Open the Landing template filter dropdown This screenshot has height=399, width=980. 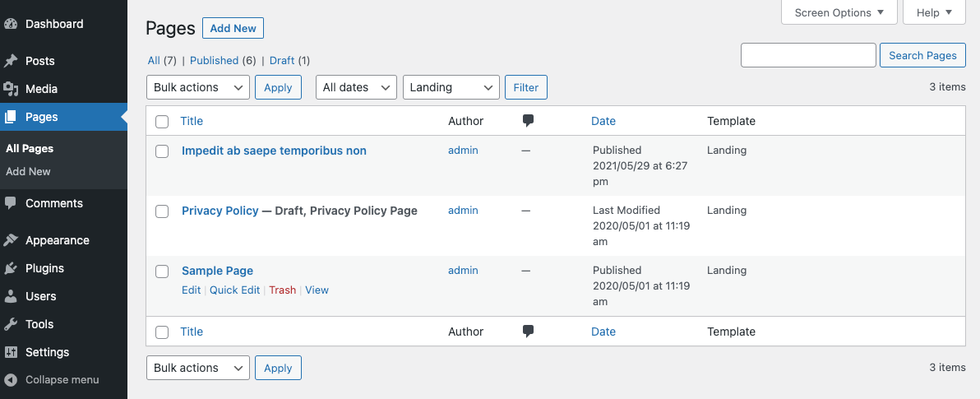(x=451, y=87)
